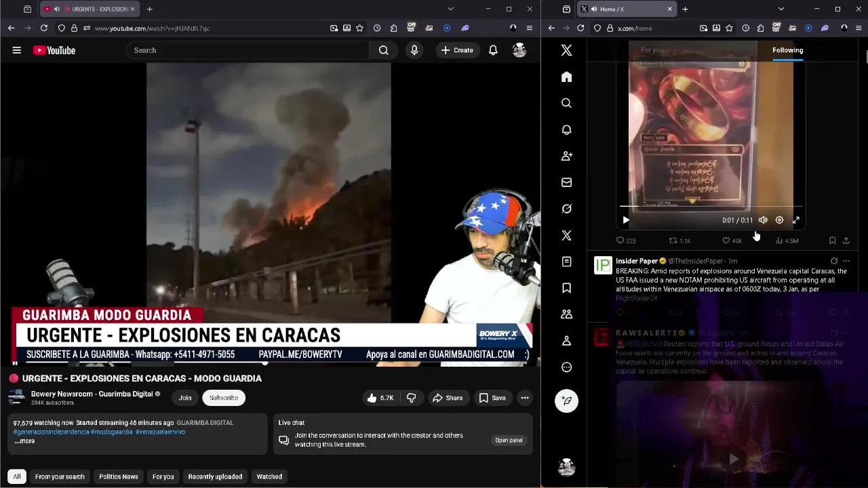Click the Join membership button
The width and height of the screenshot is (868, 488).
185,398
